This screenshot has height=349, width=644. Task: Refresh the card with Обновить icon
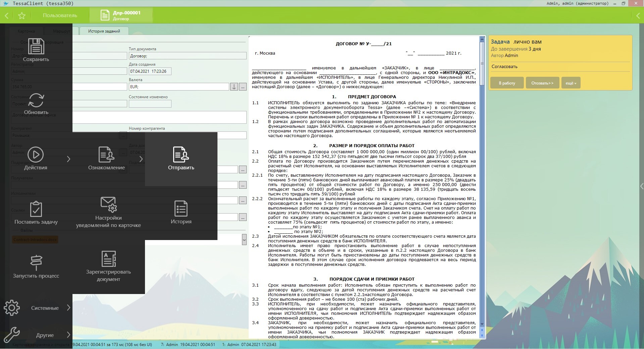(36, 100)
